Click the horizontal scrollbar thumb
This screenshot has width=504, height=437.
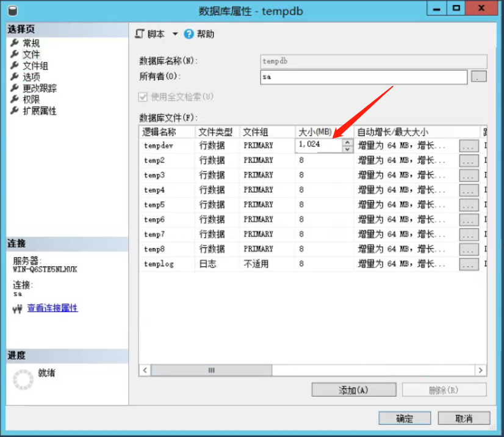(x=212, y=370)
